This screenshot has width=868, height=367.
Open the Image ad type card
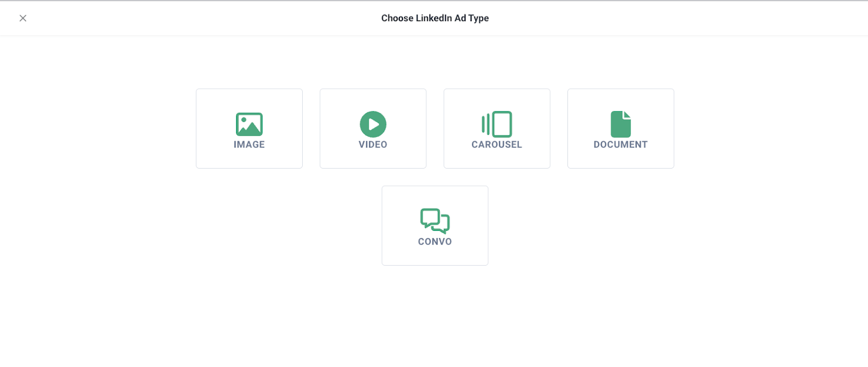point(249,128)
